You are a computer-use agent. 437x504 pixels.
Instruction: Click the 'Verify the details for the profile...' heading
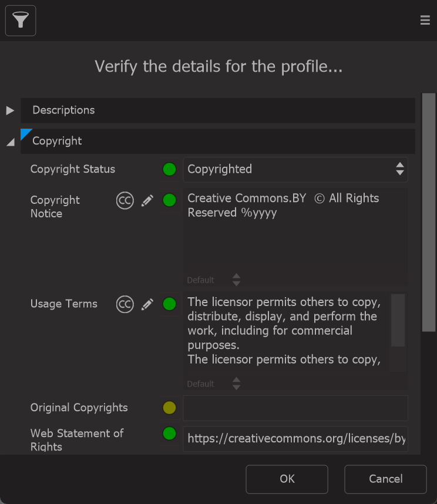pyautogui.click(x=218, y=67)
